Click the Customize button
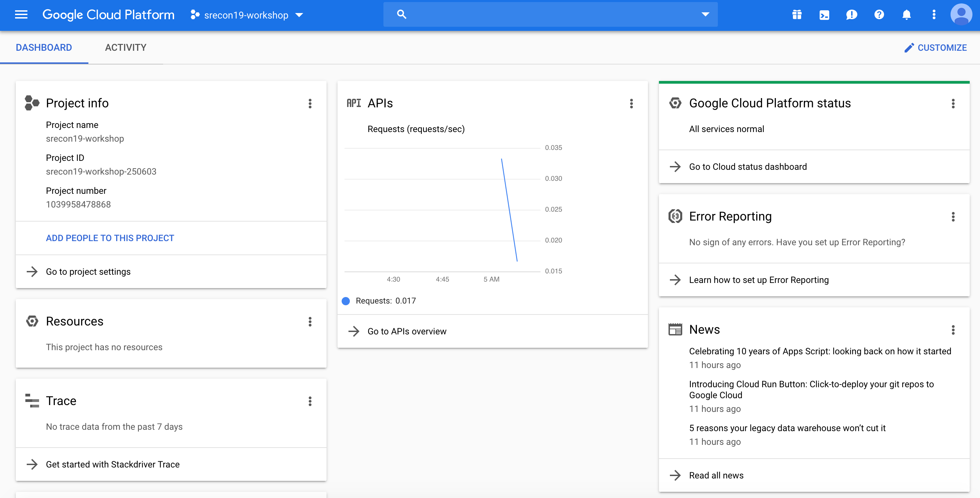The height and width of the screenshot is (498, 980). click(x=935, y=48)
